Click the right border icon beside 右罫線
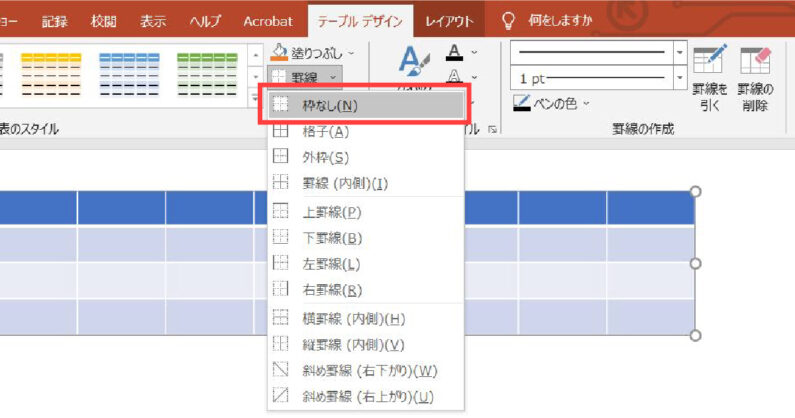 point(280,288)
